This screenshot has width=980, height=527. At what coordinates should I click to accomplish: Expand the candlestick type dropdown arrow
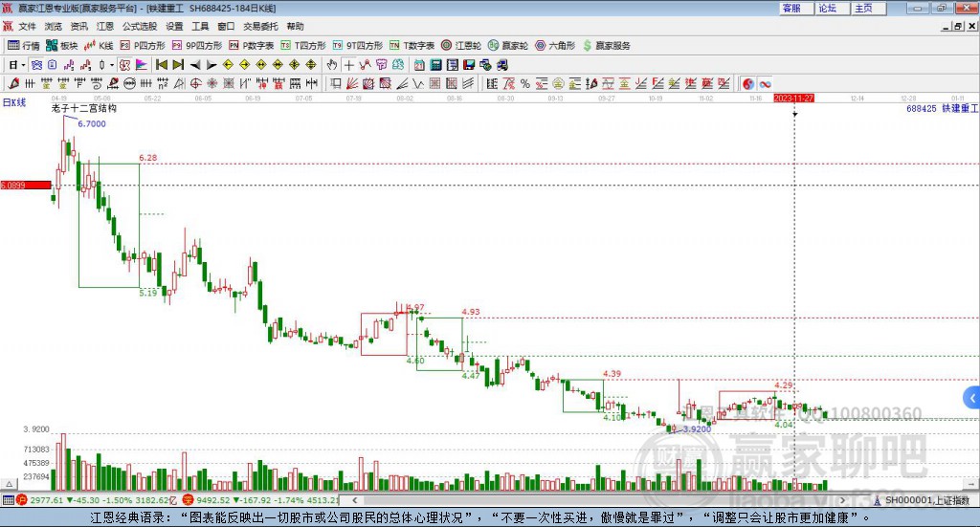pos(112,65)
